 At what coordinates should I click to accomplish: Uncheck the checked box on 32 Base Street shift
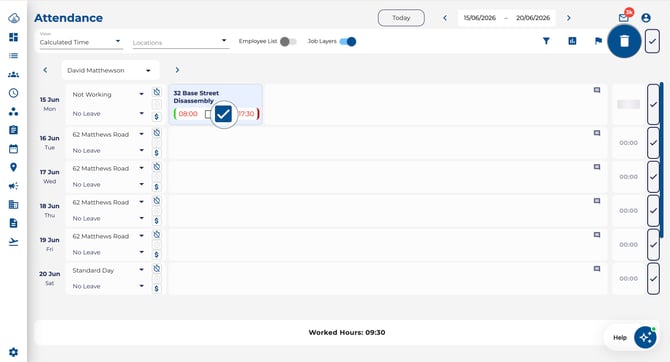(x=223, y=114)
